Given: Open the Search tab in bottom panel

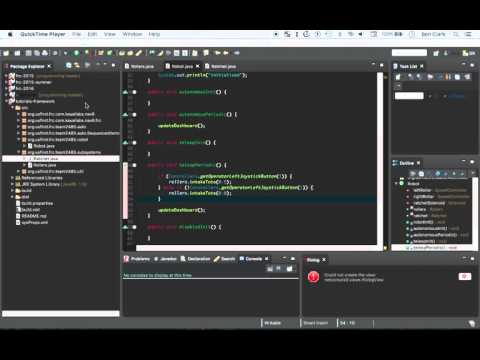Looking at the screenshot, I should click(x=224, y=259).
